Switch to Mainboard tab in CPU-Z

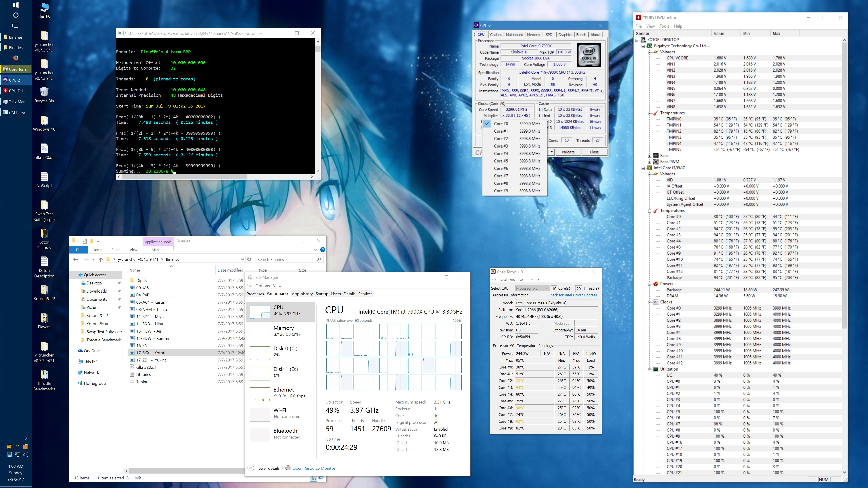point(514,35)
